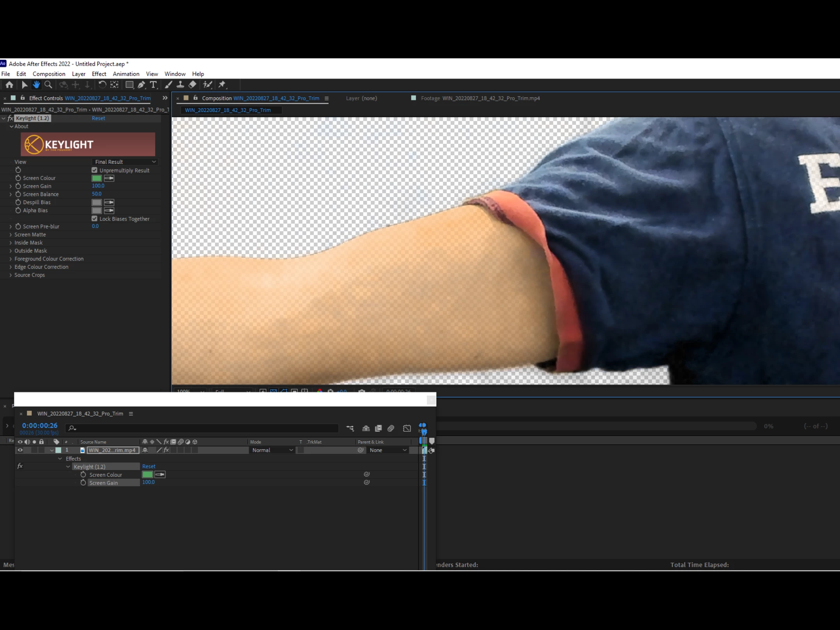This screenshot has width=840, height=630.
Task: Click the Home icon in toolbar
Action: click(x=9, y=85)
